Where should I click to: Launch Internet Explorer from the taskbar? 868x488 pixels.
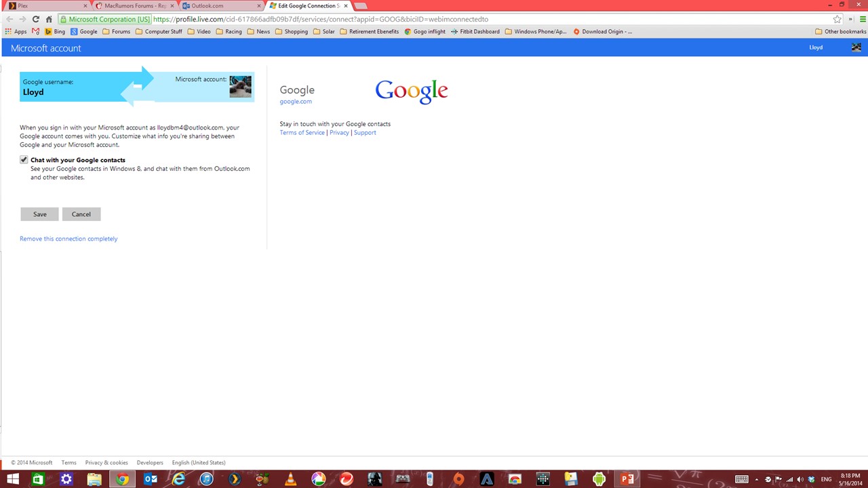[x=178, y=479]
